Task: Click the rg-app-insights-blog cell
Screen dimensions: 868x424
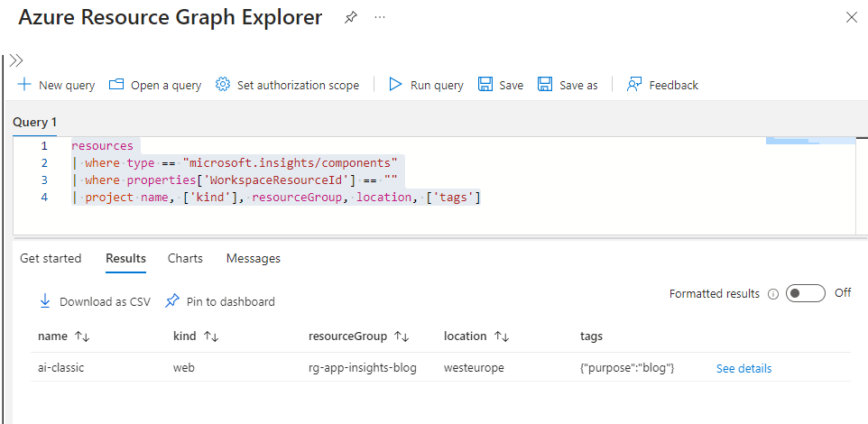Action: pos(363,367)
